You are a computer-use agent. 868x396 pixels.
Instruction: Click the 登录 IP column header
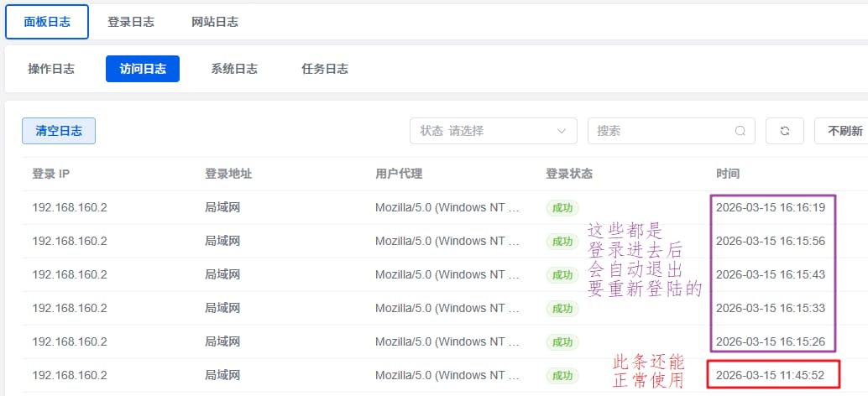point(50,174)
